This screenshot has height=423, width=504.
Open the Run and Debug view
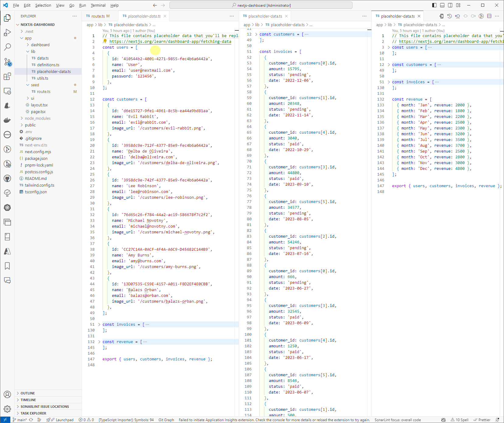point(7,33)
